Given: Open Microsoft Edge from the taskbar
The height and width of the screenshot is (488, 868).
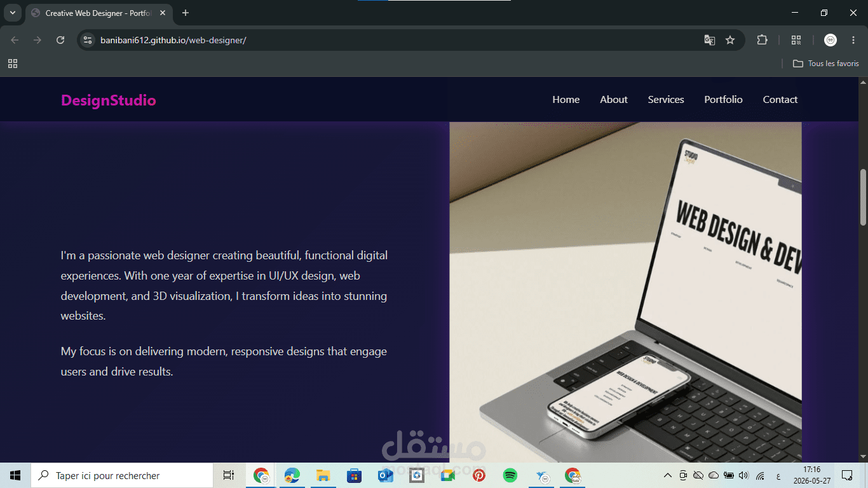Looking at the screenshot, I should click(x=292, y=475).
